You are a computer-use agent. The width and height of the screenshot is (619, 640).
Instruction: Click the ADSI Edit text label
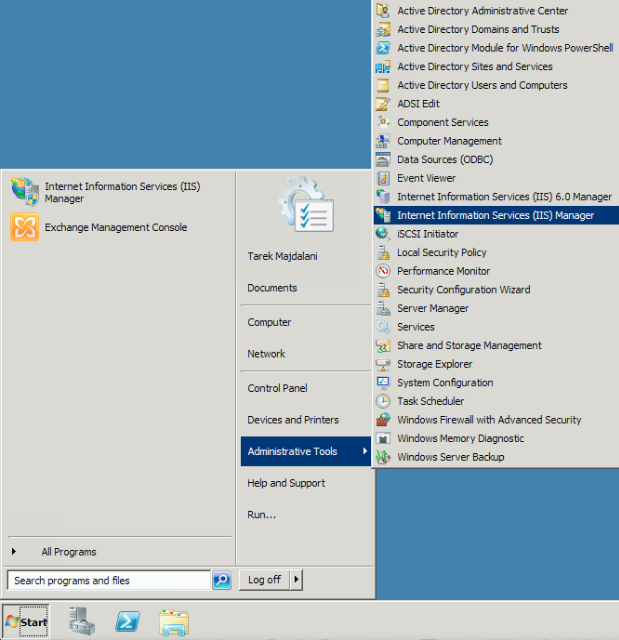click(418, 104)
